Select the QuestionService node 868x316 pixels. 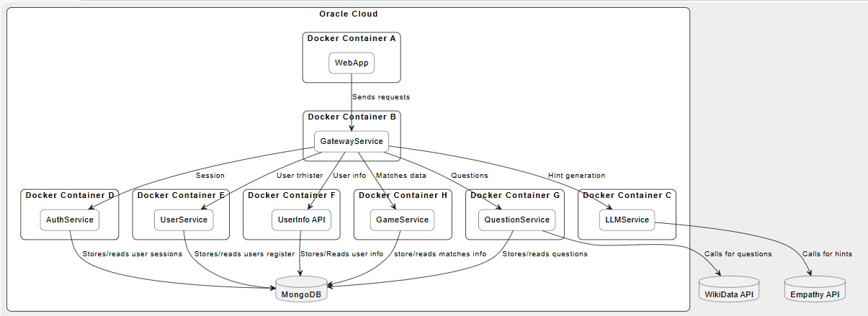[x=518, y=220]
